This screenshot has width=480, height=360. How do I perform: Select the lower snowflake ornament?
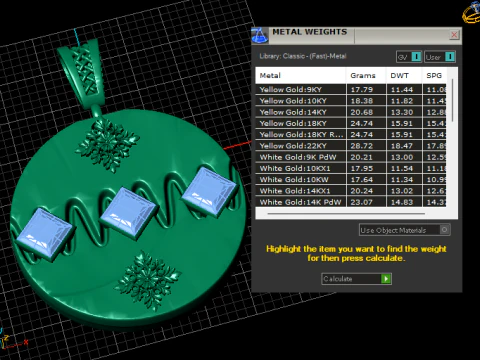pos(148,280)
